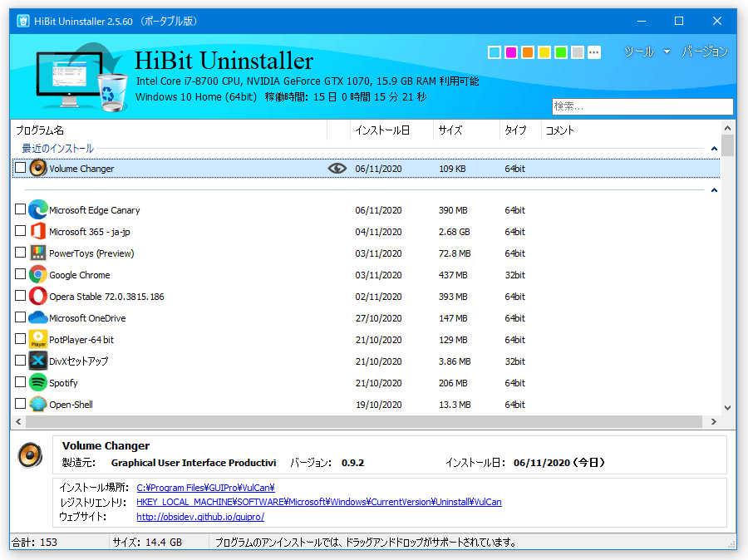Choose the orange color theme swatch
Screen dimensions: 748x560
(x=528, y=52)
